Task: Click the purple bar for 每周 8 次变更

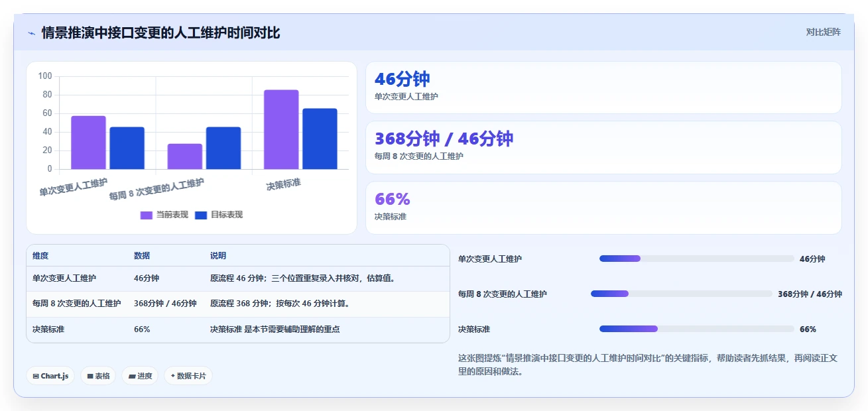Action: [x=184, y=156]
